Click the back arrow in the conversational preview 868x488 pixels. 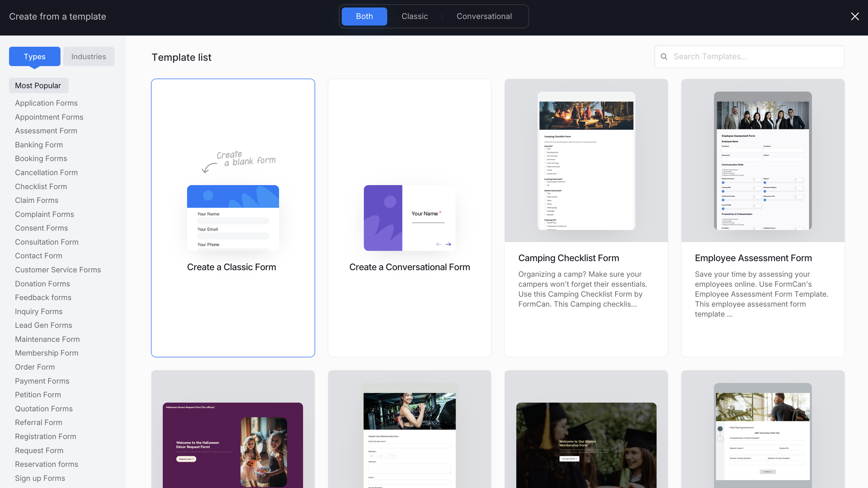(x=438, y=244)
